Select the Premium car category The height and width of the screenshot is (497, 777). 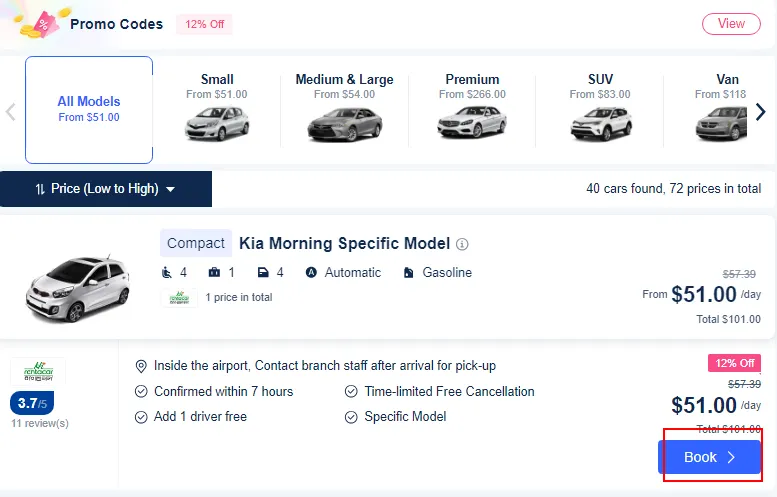(472, 109)
